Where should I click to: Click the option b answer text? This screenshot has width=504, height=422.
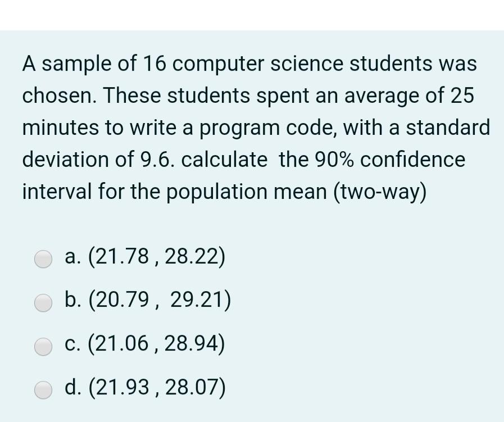(160, 300)
